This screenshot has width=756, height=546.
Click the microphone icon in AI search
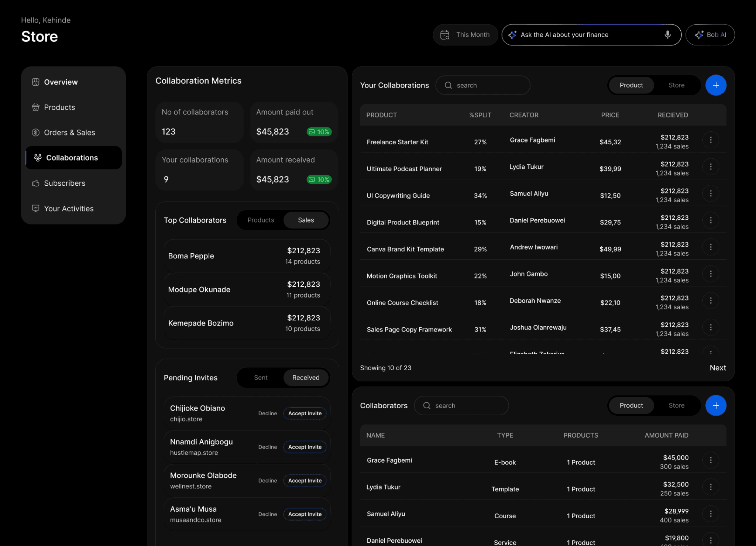667,35
